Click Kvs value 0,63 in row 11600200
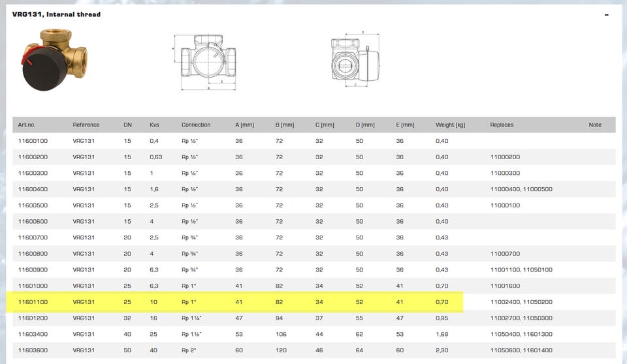Viewport: 627px width, 364px height. [156, 157]
